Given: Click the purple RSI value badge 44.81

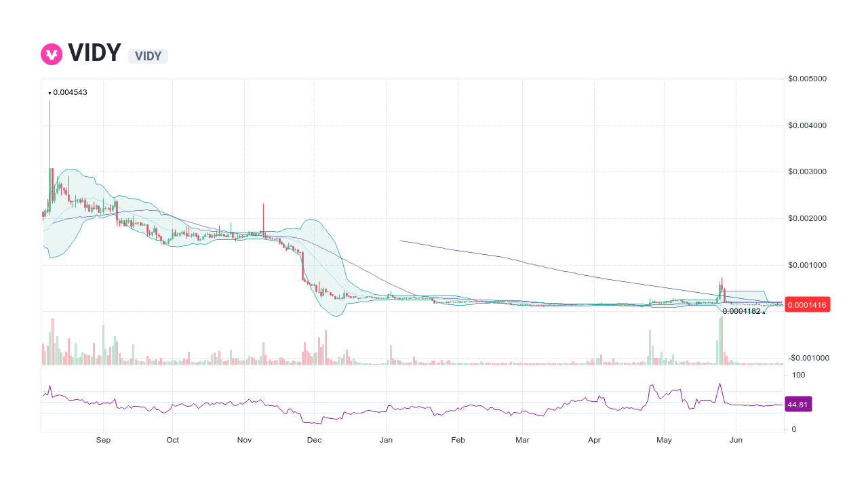Looking at the screenshot, I should click(798, 404).
